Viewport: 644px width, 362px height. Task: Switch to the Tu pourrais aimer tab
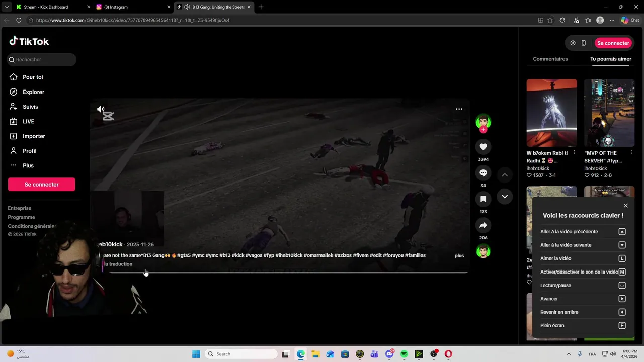point(610,59)
